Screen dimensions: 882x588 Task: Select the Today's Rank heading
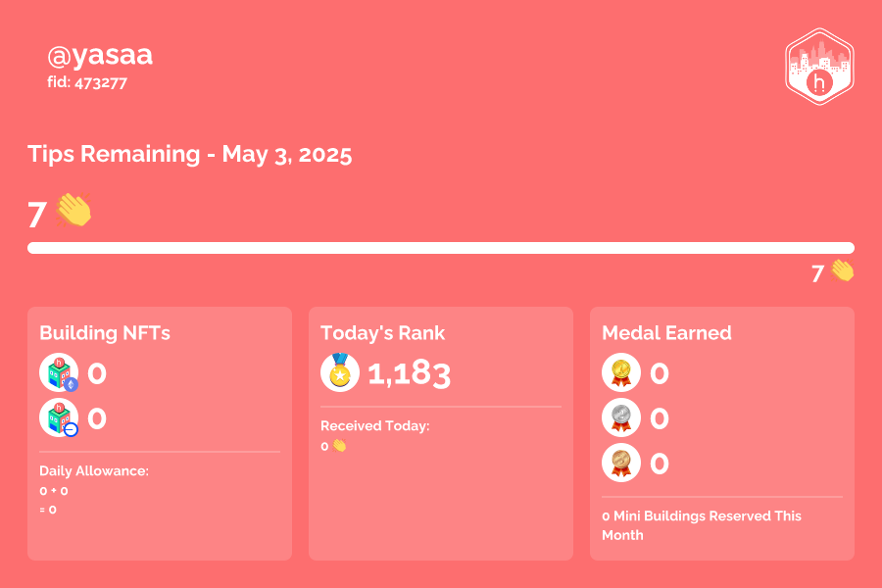(382, 333)
